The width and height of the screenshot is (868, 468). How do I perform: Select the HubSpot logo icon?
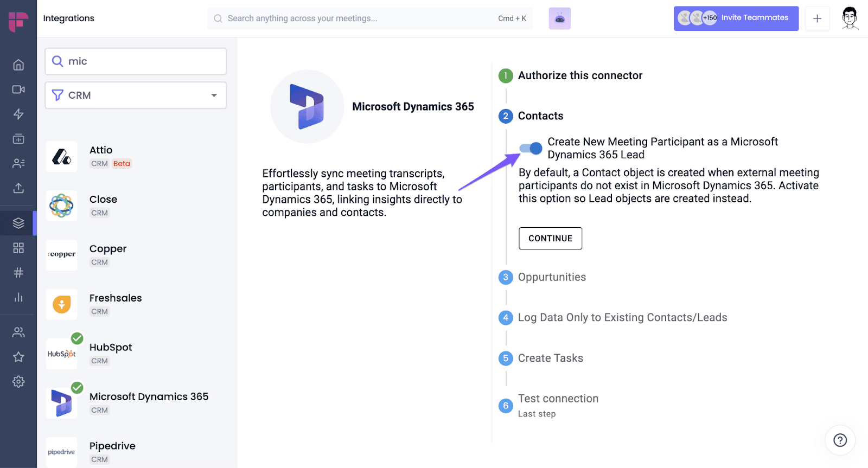point(62,354)
